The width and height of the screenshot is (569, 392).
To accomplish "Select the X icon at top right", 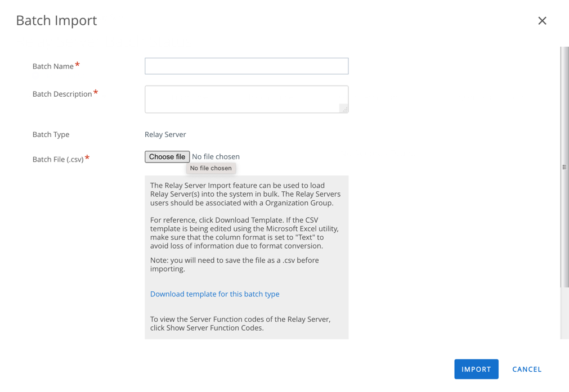I will pyautogui.click(x=542, y=20).
